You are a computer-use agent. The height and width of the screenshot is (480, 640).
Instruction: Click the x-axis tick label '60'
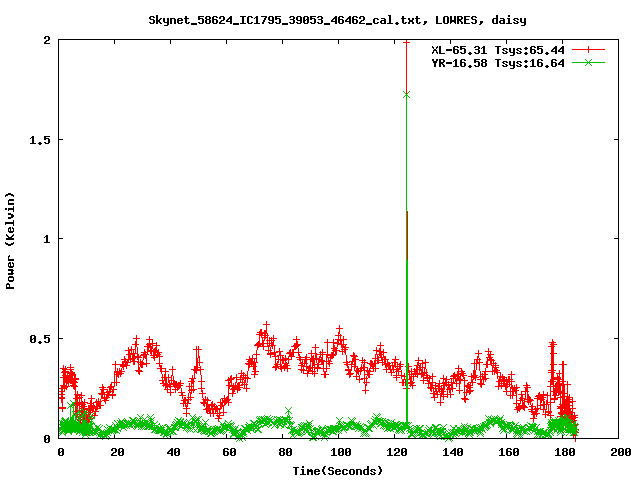[229, 452]
